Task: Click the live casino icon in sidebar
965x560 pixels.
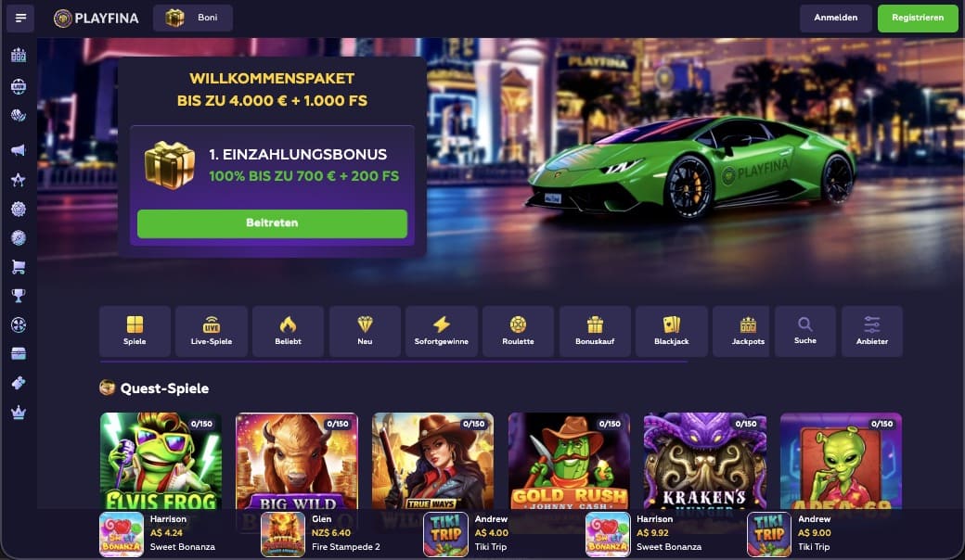Action: pyautogui.click(x=19, y=86)
